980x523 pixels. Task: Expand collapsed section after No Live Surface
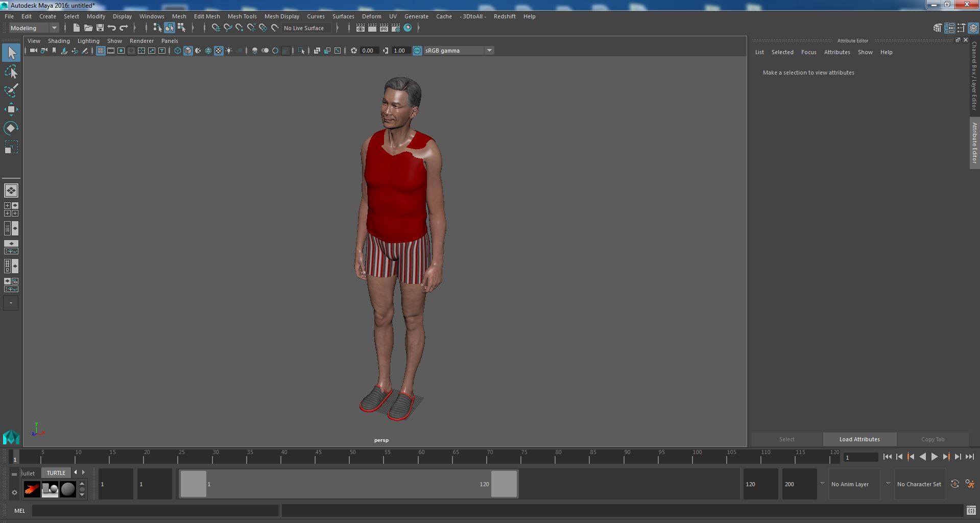[x=338, y=28]
